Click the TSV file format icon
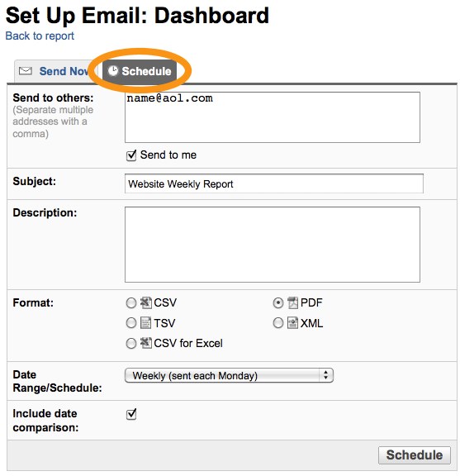The height and width of the screenshot is (476, 460). [x=145, y=322]
